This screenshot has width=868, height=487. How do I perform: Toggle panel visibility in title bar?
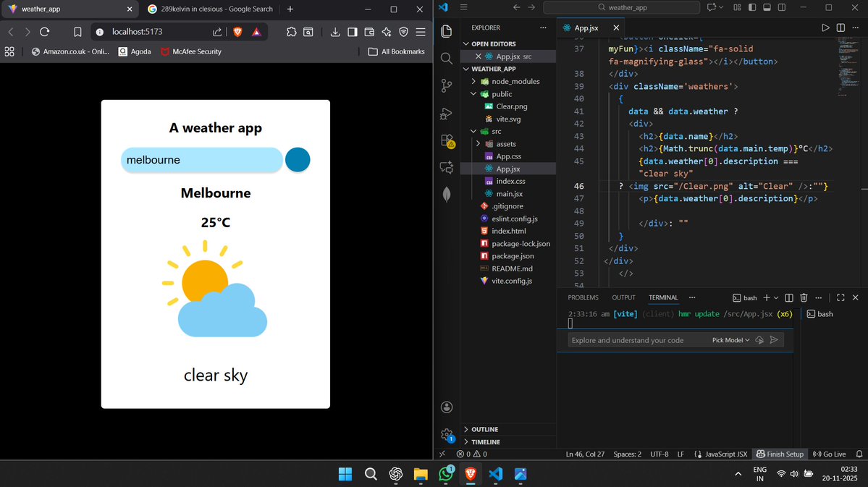click(767, 7)
